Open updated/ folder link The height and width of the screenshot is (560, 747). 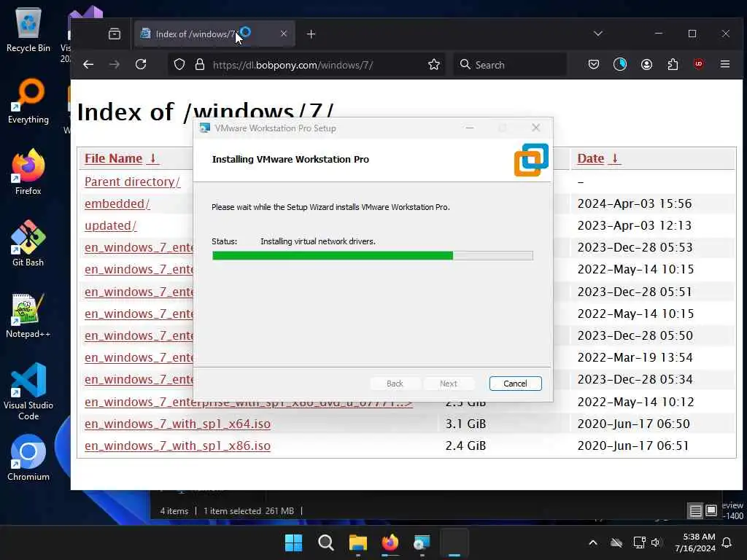point(111,226)
